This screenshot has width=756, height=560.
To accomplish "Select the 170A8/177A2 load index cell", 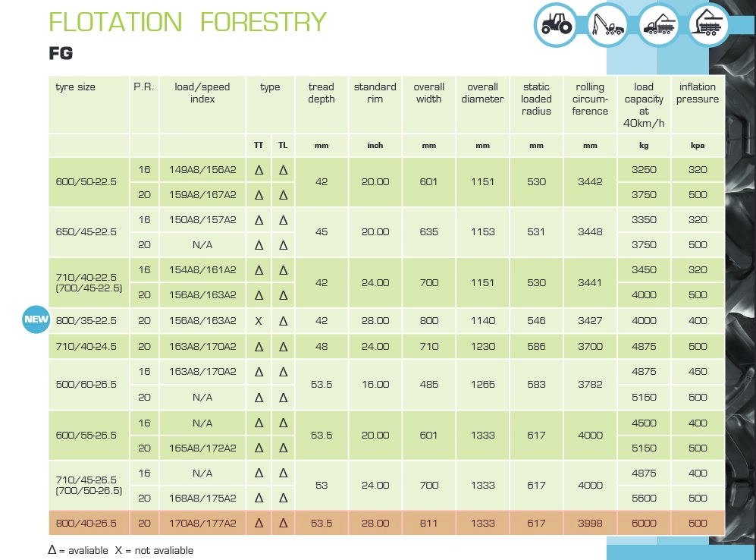I will point(202,523).
